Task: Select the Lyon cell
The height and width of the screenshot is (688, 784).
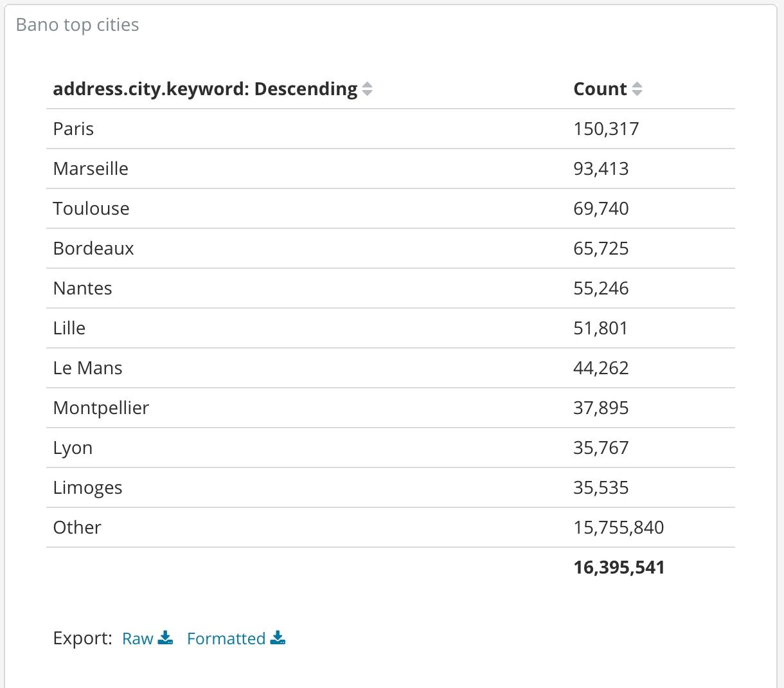Action: tap(73, 448)
